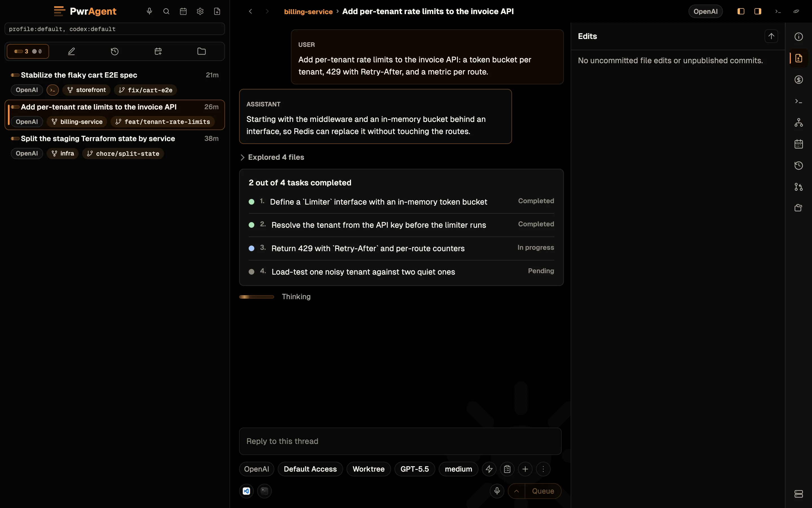Open the three-dot more options menu in composer
812x508 pixels.
pos(543,469)
